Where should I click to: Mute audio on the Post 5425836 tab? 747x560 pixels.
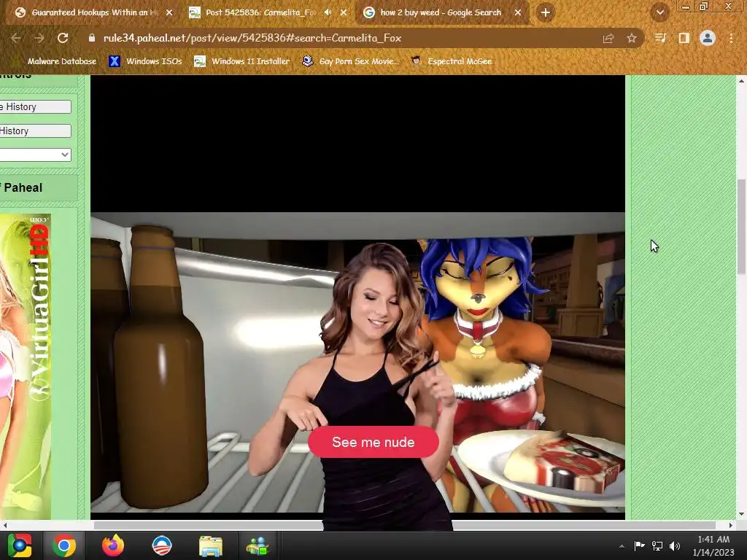click(328, 12)
